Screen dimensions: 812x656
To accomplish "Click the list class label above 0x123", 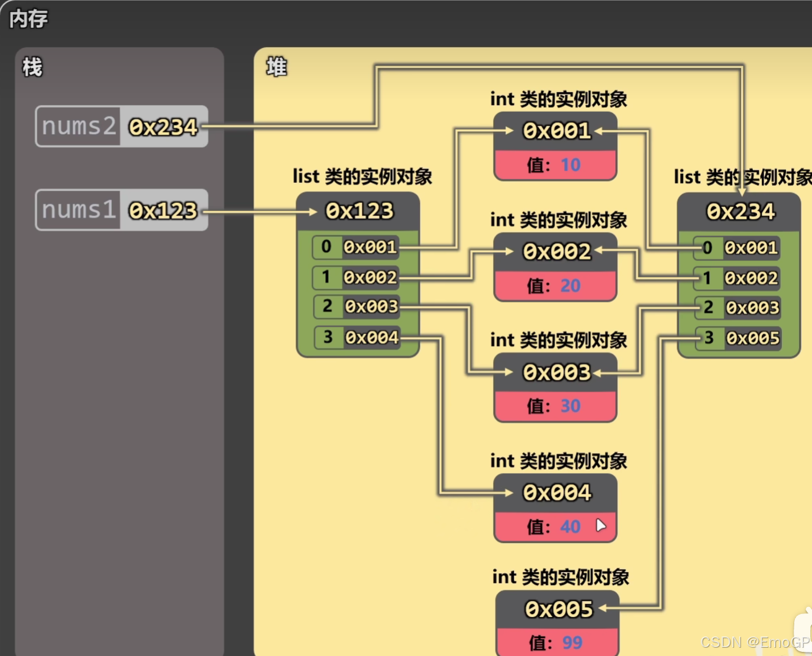I will click(x=362, y=176).
